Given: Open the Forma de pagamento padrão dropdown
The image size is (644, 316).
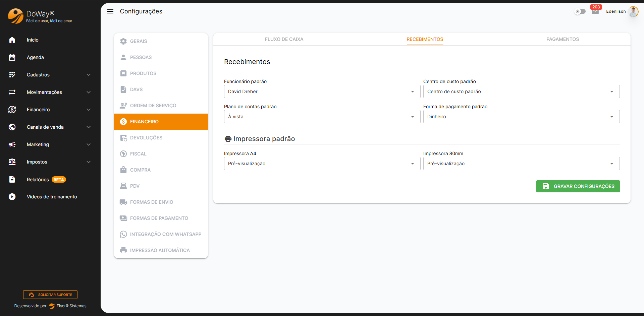Looking at the screenshot, I should (x=521, y=117).
